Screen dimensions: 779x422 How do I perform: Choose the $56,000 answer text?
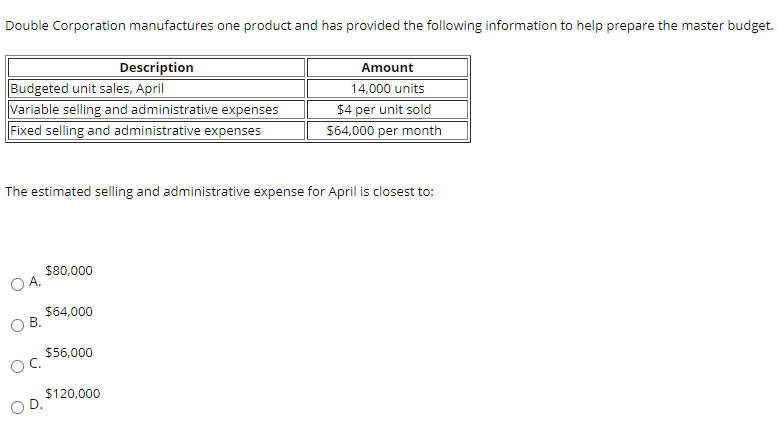[69, 352]
